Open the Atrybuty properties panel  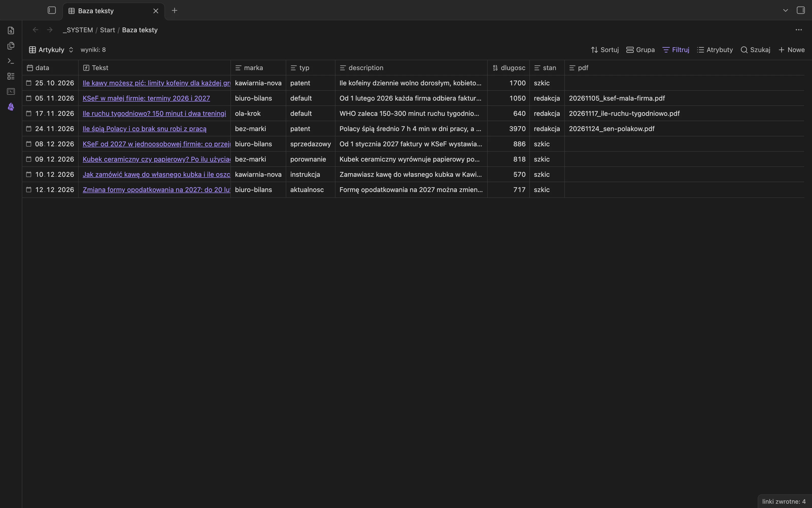coord(715,50)
